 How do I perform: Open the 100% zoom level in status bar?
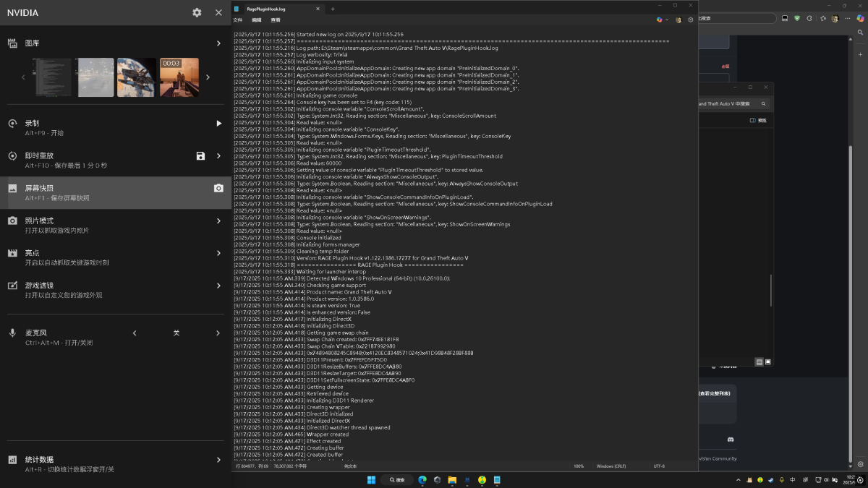pos(579,466)
